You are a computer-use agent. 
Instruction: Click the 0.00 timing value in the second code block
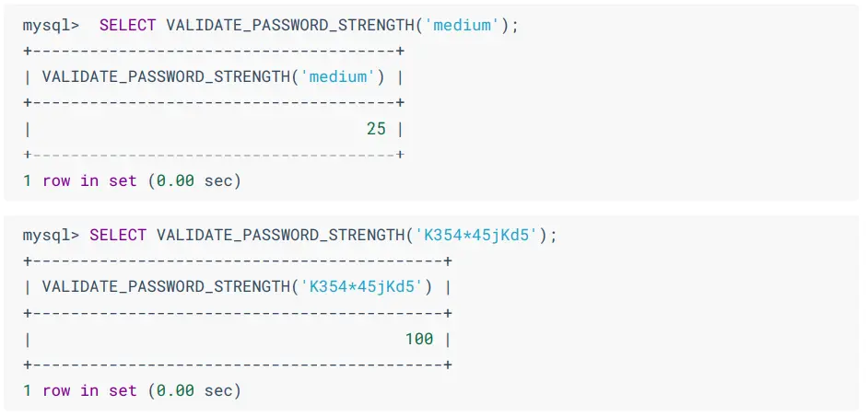tap(175, 390)
